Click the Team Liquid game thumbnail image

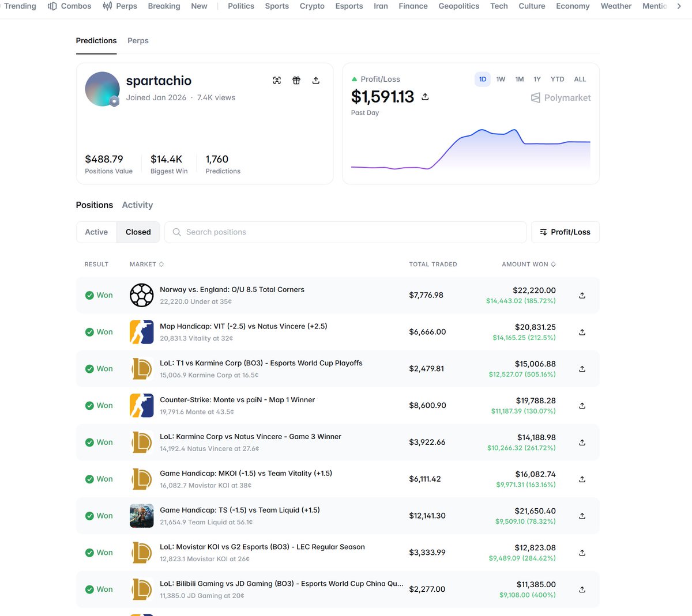[x=142, y=516]
